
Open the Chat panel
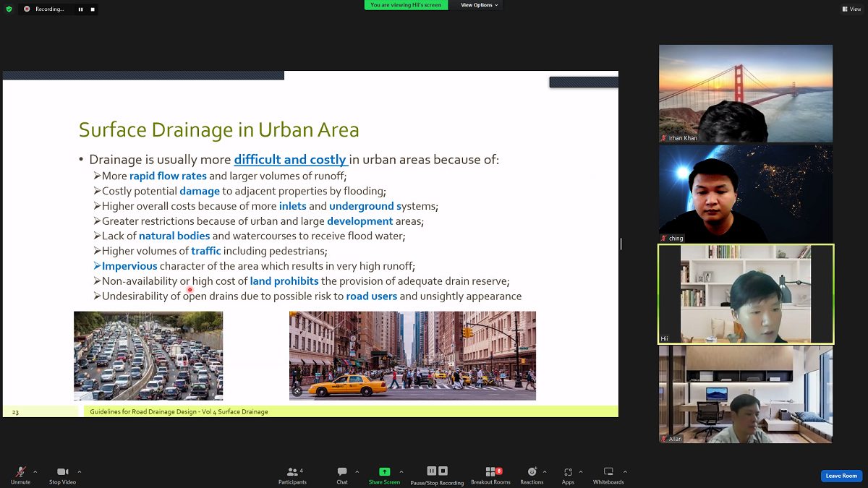[342, 475]
